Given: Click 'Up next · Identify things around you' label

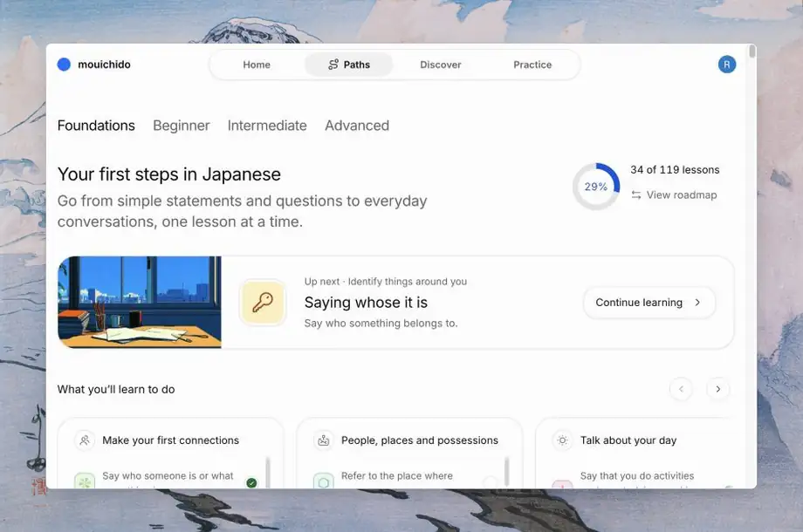Looking at the screenshot, I should [x=386, y=282].
